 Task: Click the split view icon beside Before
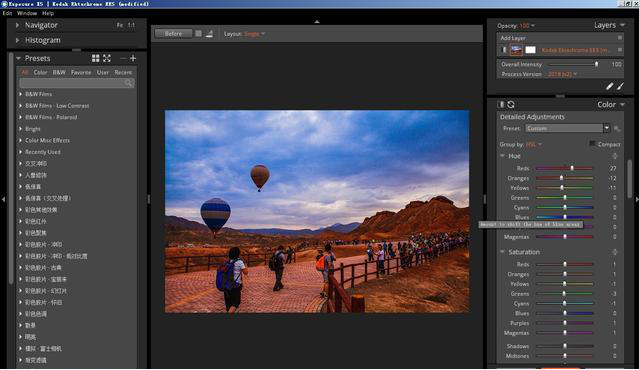[198, 34]
